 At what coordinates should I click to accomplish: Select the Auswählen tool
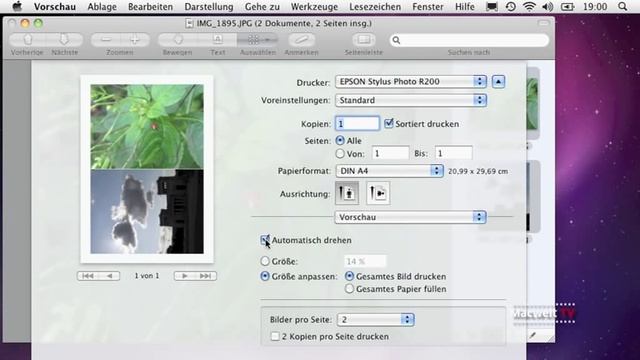tap(258, 40)
